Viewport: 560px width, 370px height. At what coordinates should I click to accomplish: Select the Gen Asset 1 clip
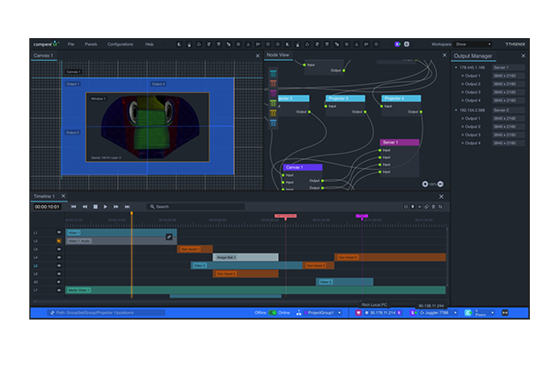(x=195, y=249)
